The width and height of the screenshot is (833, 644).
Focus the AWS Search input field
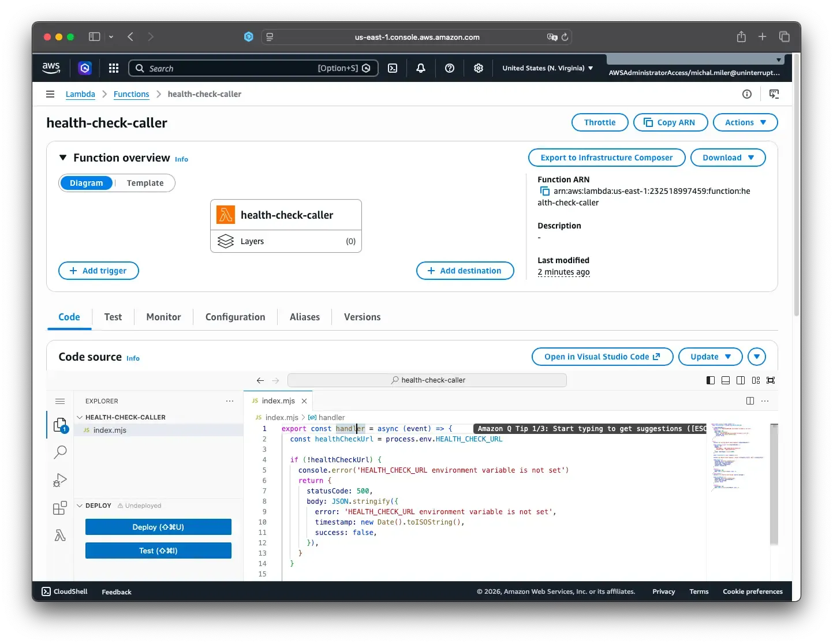tap(253, 68)
